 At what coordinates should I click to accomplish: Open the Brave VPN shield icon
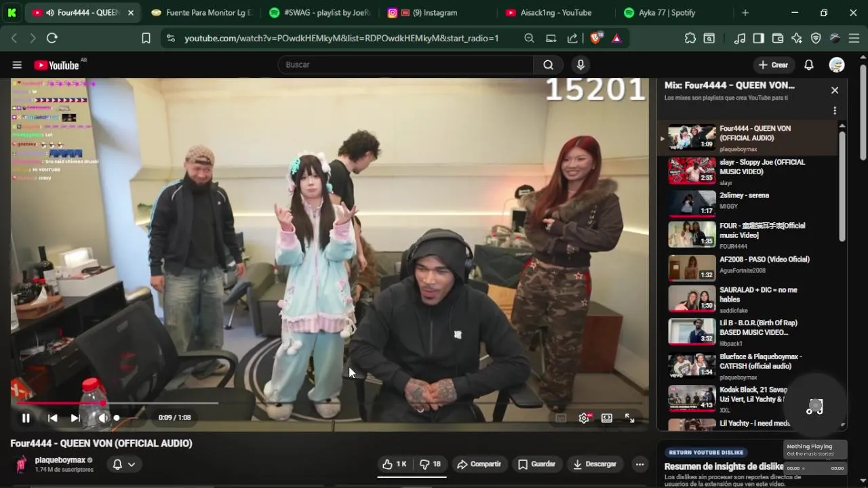point(816,39)
